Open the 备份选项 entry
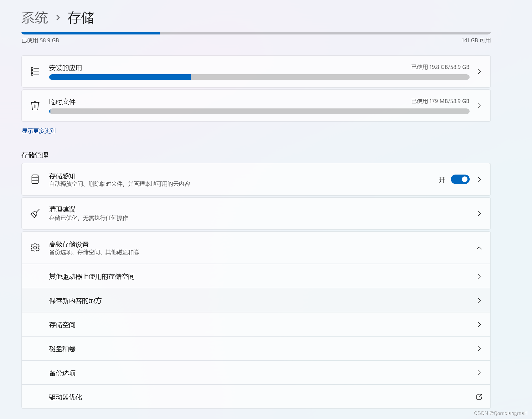The width and height of the screenshot is (532, 419). tap(256, 373)
